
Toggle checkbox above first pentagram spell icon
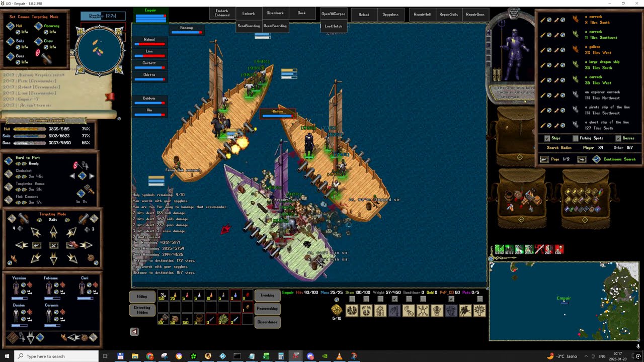pos(352,299)
